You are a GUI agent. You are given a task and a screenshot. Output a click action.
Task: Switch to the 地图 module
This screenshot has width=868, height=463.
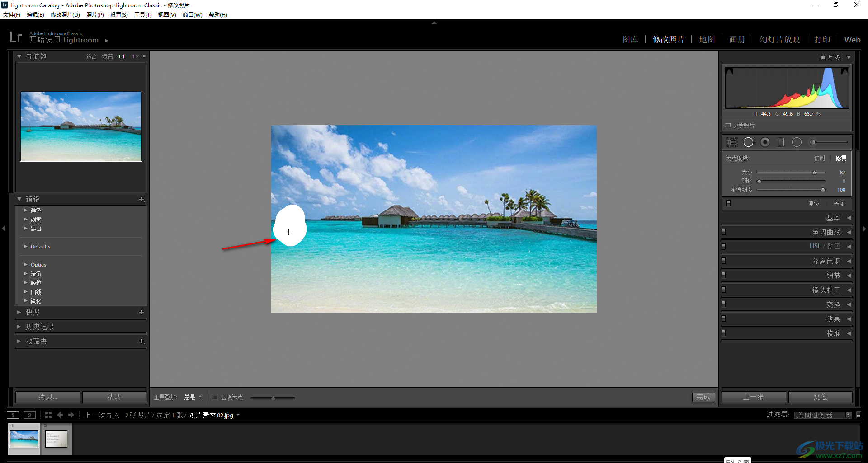point(707,40)
